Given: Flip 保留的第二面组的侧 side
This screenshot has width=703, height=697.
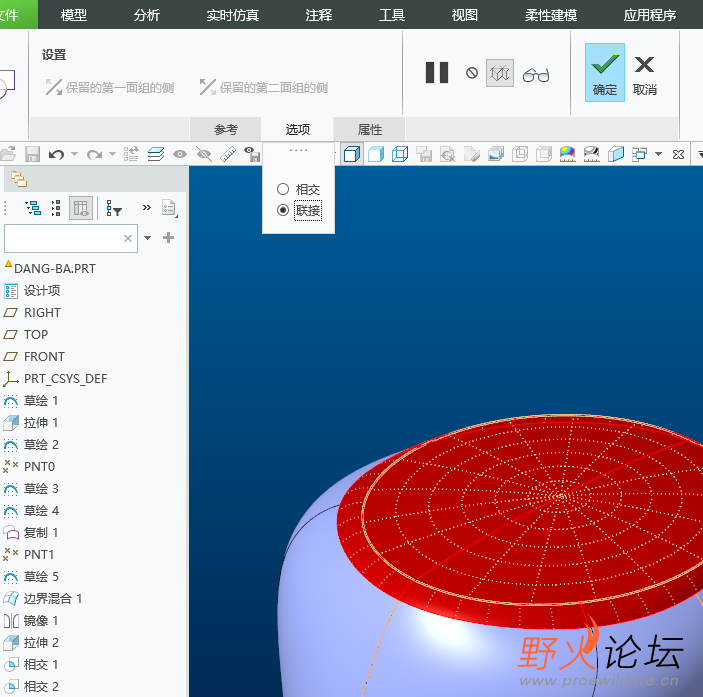Looking at the screenshot, I should 264,87.
